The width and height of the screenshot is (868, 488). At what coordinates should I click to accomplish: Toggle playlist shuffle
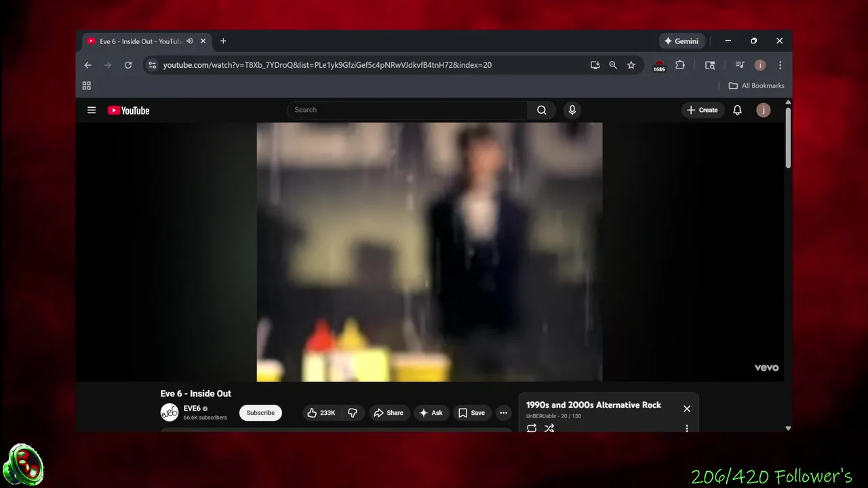tap(550, 428)
